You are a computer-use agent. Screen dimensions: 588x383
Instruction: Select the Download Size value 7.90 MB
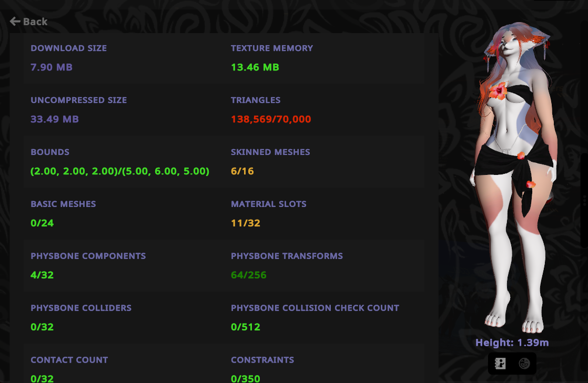point(52,67)
